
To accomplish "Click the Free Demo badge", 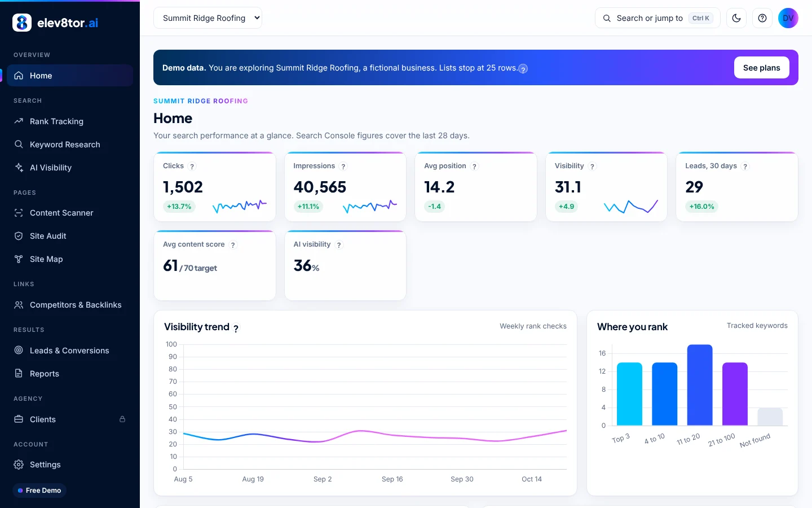I will [x=39, y=491].
